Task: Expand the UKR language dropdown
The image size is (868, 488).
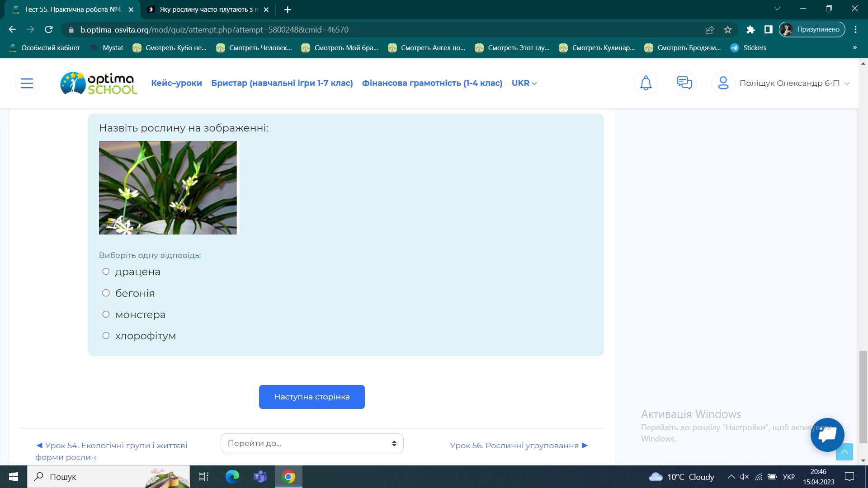Action: pyautogui.click(x=524, y=83)
